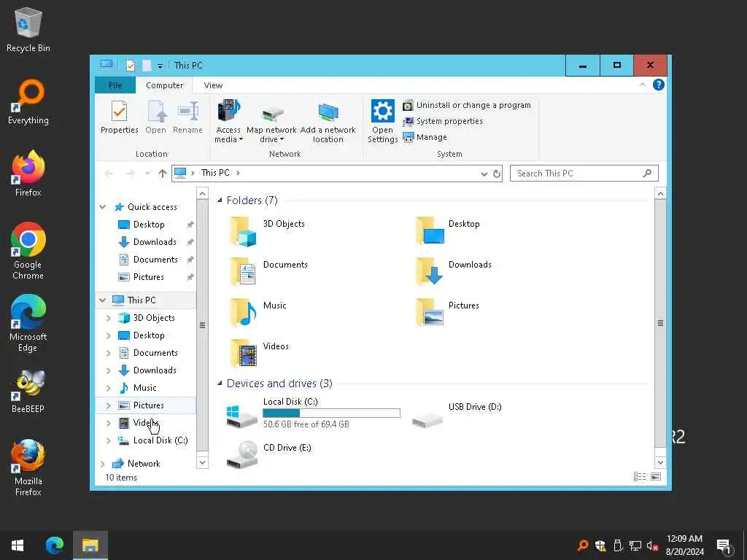Screen dimensions: 747x560
Task: Switch to the View ribbon tab
Action: click(213, 85)
